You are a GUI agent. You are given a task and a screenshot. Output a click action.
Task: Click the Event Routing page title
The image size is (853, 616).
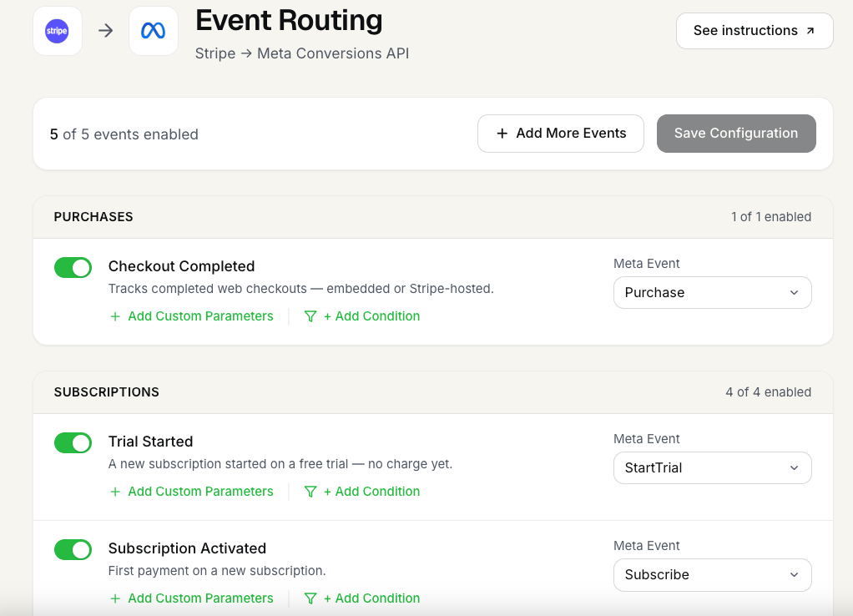click(289, 21)
